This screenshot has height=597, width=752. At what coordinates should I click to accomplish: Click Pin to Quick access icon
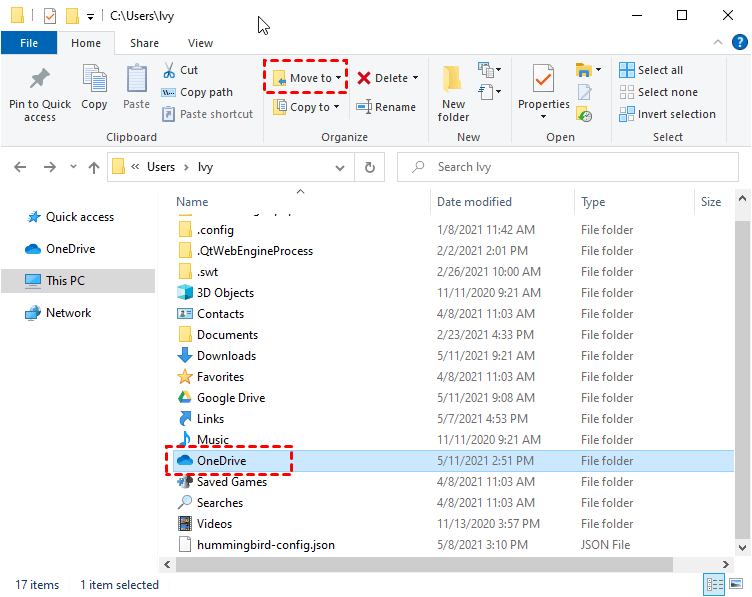[x=40, y=79]
